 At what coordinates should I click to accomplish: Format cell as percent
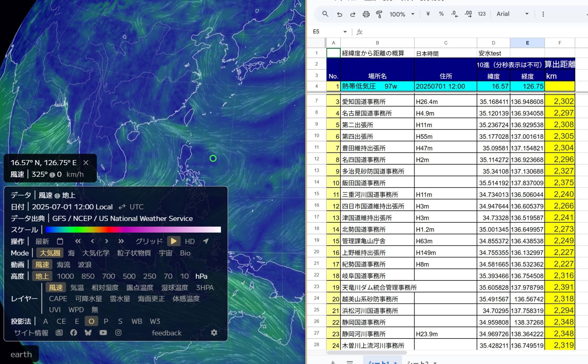point(441,14)
